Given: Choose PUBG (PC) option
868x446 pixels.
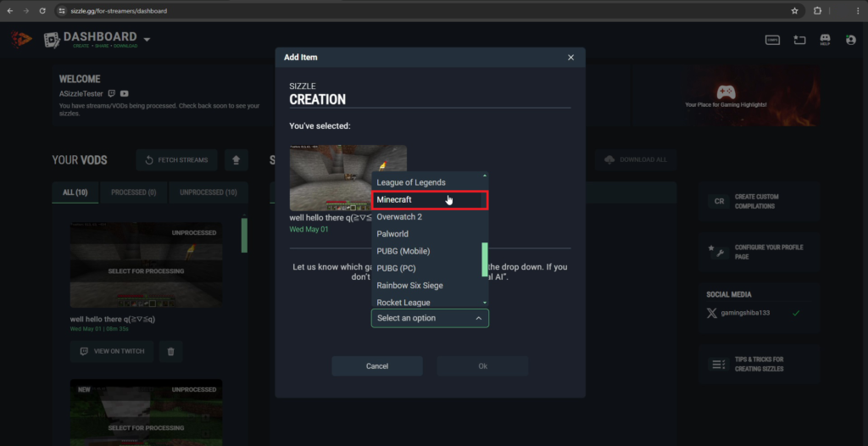Looking at the screenshot, I should pyautogui.click(x=430, y=268).
